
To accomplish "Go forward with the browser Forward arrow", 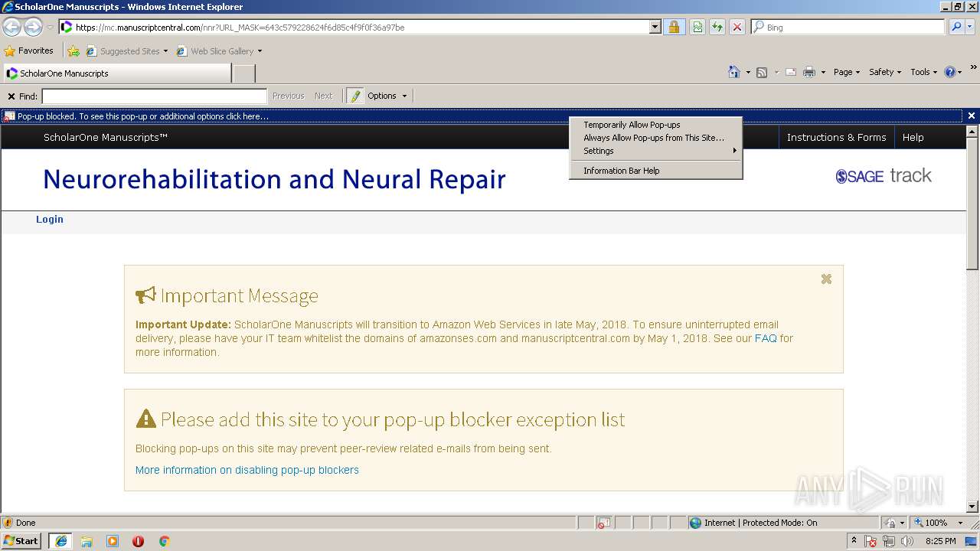I will 33,28.
